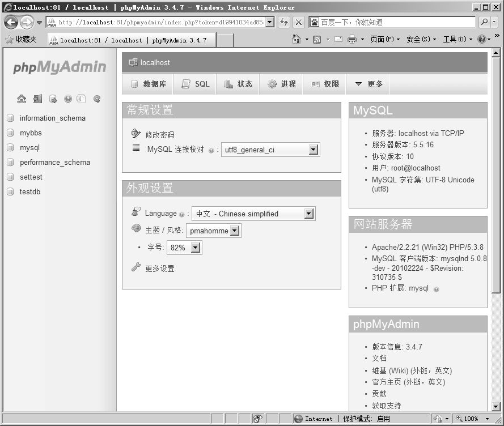
Task: Switch to the 数据库 tab
Action: [x=147, y=84]
